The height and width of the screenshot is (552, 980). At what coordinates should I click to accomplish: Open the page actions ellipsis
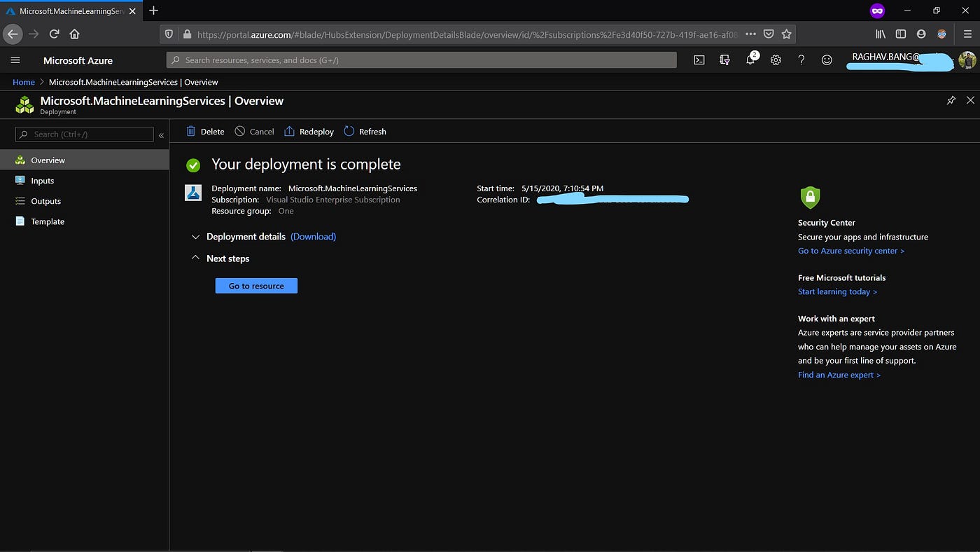pyautogui.click(x=750, y=34)
